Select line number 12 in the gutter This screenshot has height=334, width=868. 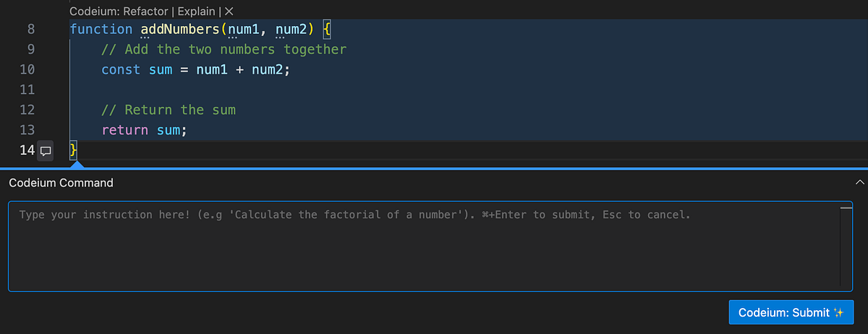tap(27, 110)
